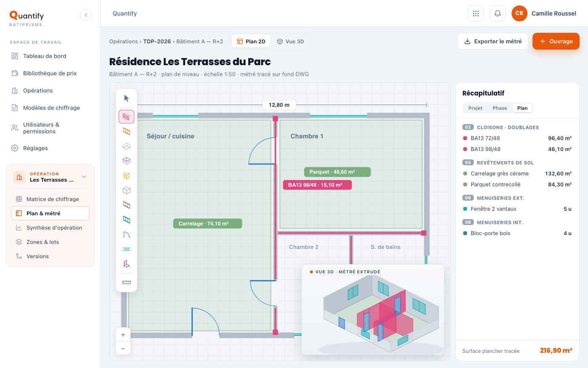588x368 pixels.
Task: Select the BA13 98/48 15,10 m² tag
Action: coord(317,185)
